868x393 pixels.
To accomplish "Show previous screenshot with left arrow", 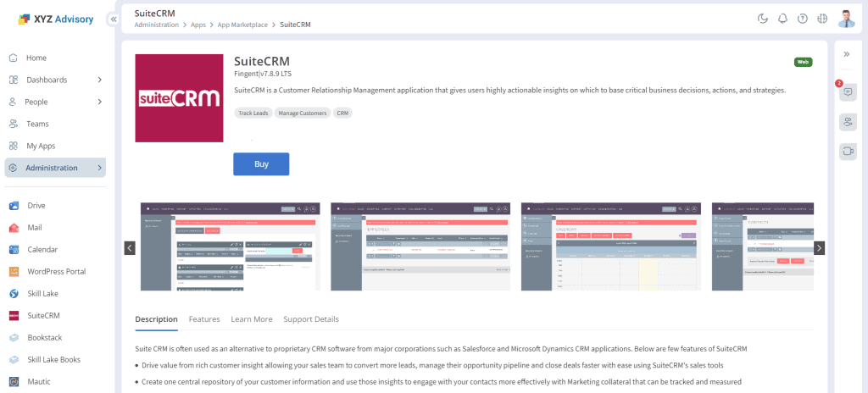I will (x=130, y=248).
